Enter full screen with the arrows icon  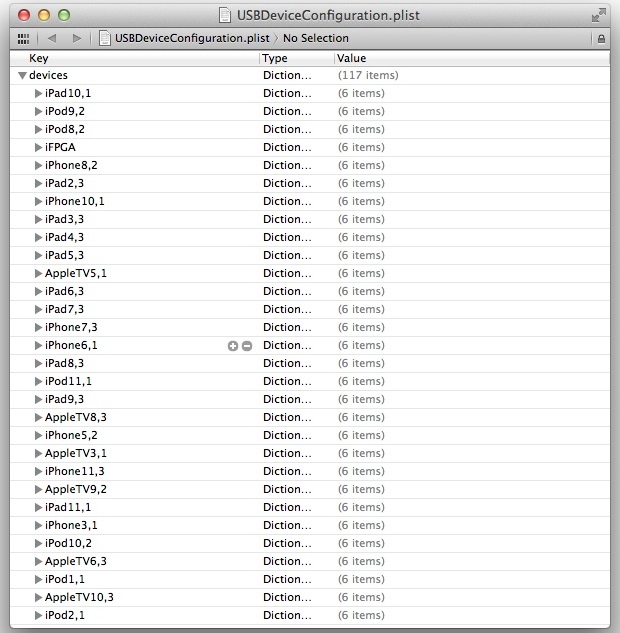[x=599, y=15]
